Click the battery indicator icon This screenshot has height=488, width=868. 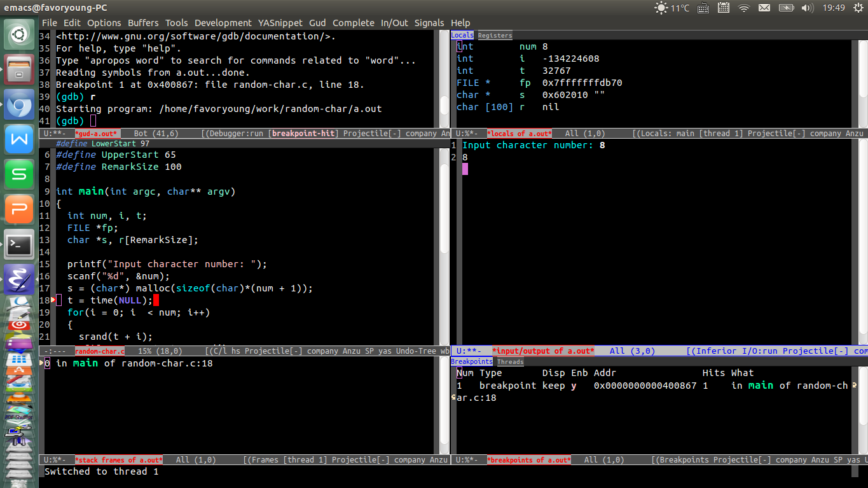click(787, 8)
